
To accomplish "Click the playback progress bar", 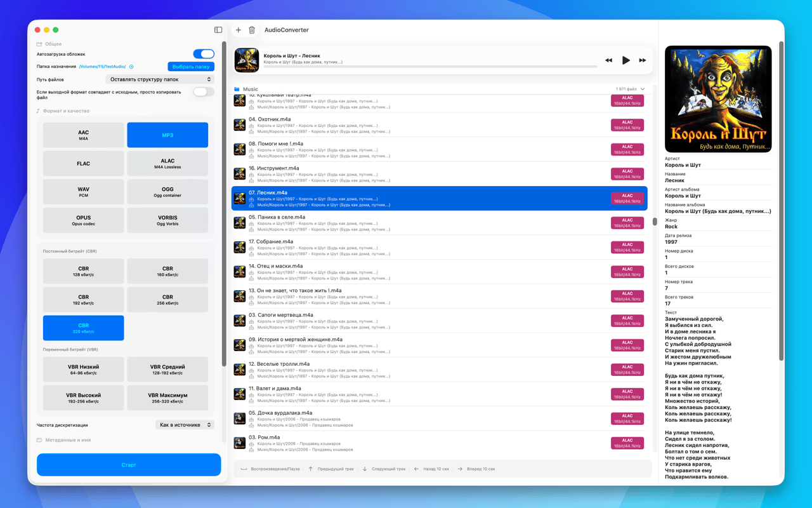I will coord(430,66).
